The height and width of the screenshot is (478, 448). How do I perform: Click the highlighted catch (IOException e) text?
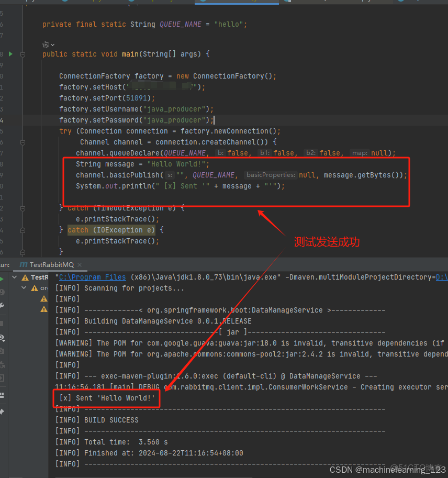pyautogui.click(x=111, y=230)
